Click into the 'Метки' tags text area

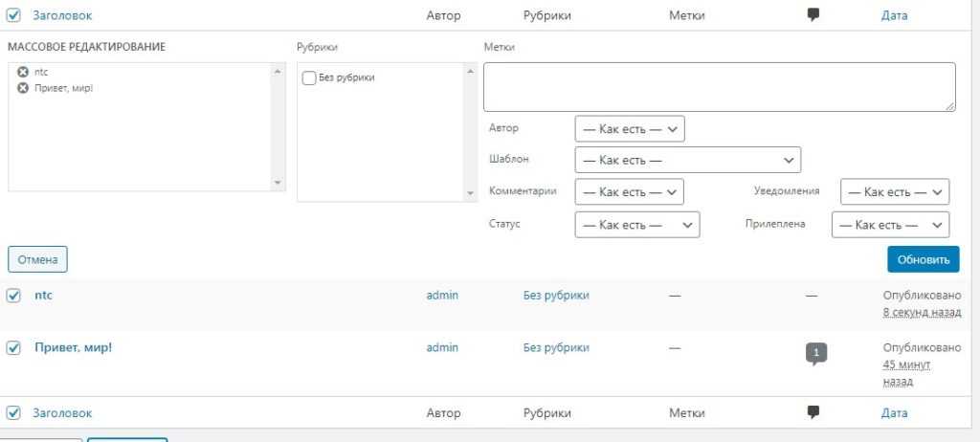[x=719, y=87]
